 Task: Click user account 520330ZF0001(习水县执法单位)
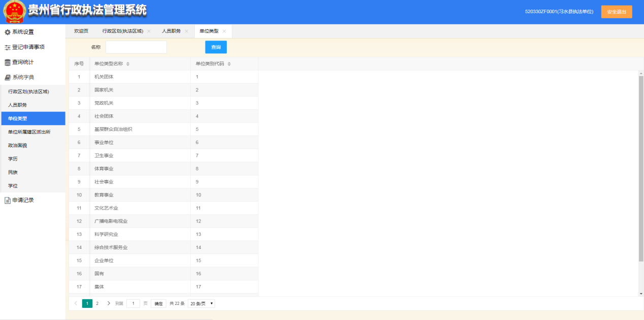559,12
